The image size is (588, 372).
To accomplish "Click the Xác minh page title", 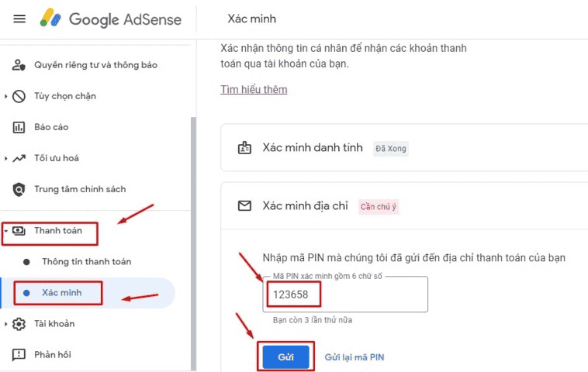I will coord(251,19).
